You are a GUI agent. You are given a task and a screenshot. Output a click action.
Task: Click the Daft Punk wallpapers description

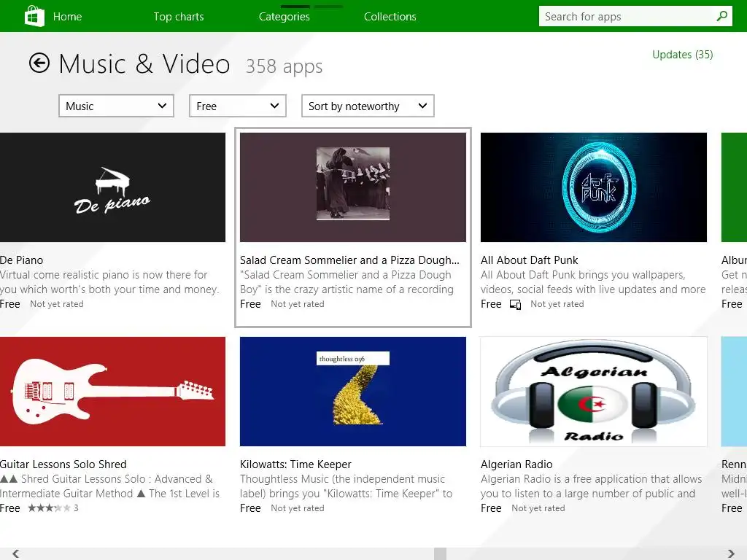(x=593, y=282)
